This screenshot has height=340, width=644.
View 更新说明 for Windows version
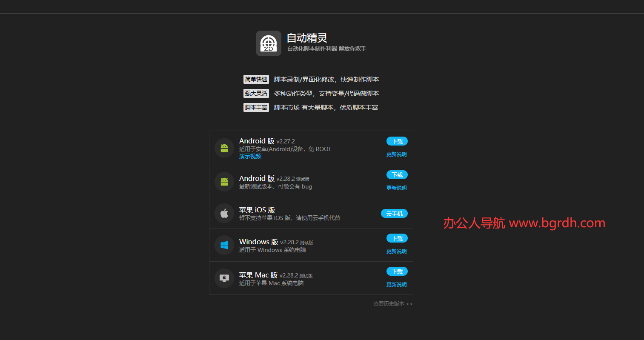pyautogui.click(x=396, y=251)
